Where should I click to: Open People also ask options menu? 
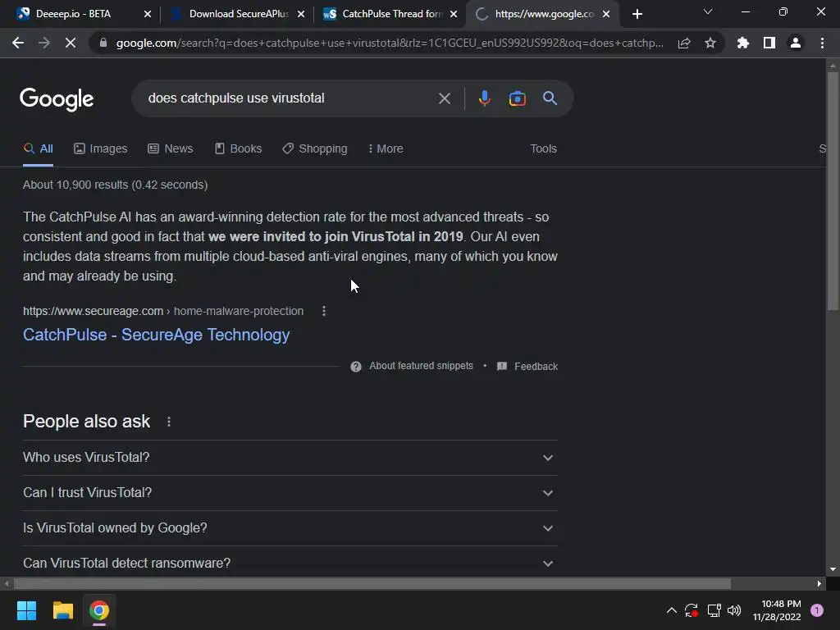[169, 422]
